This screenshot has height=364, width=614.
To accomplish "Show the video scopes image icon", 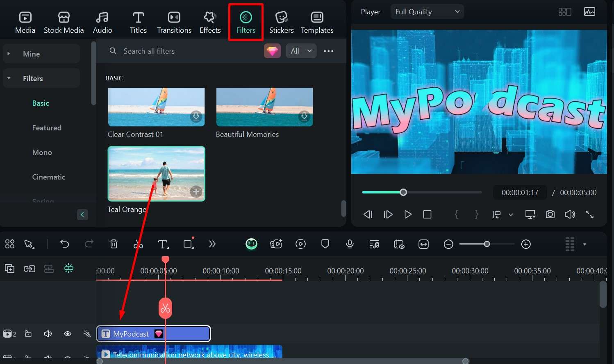I will pyautogui.click(x=589, y=12).
